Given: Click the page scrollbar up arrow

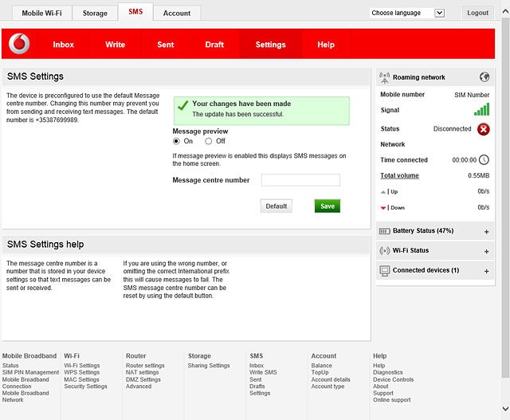Looking at the screenshot, I should point(505,12).
